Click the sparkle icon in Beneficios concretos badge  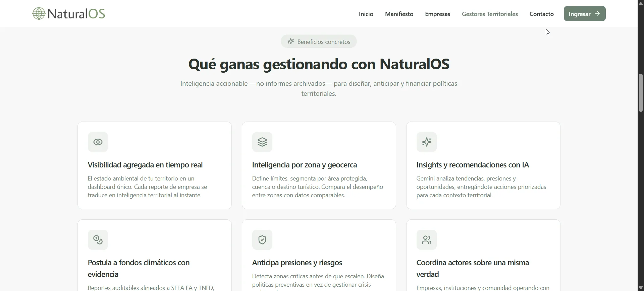click(291, 42)
